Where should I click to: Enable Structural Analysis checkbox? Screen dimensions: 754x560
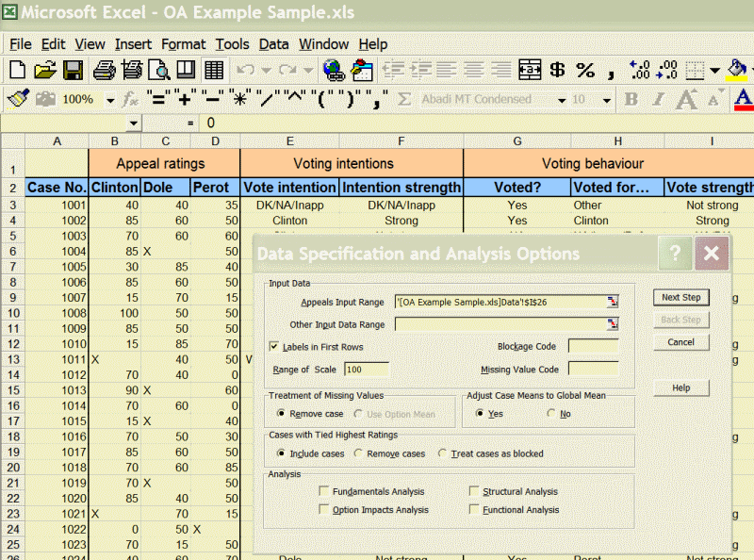tap(474, 491)
